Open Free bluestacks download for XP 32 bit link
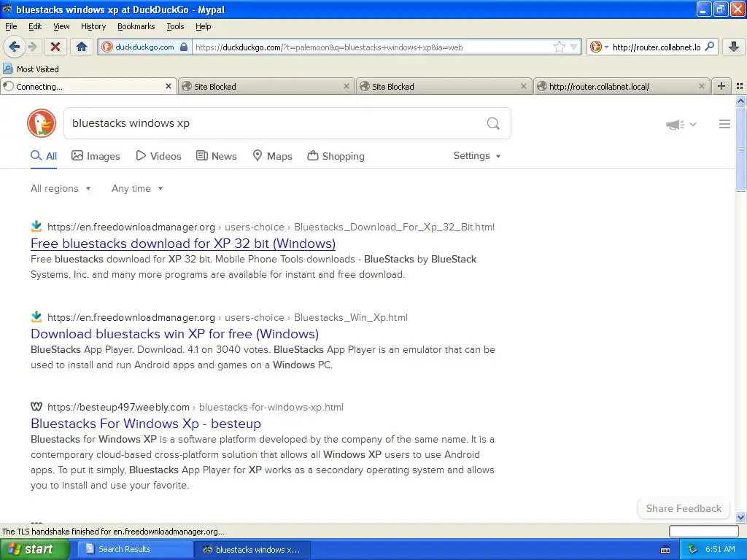Image resolution: width=747 pixels, height=560 pixels. pos(183,244)
